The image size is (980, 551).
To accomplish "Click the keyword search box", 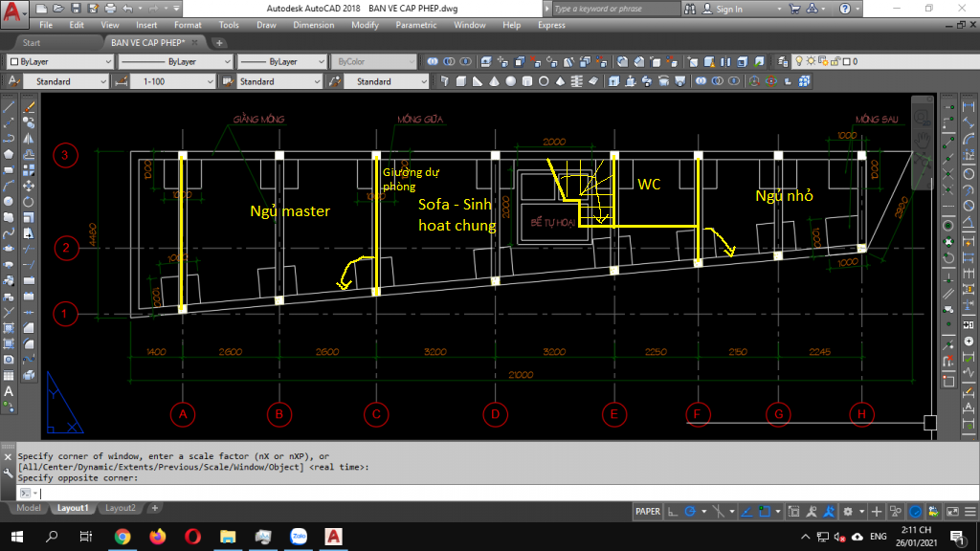I will pos(615,9).
